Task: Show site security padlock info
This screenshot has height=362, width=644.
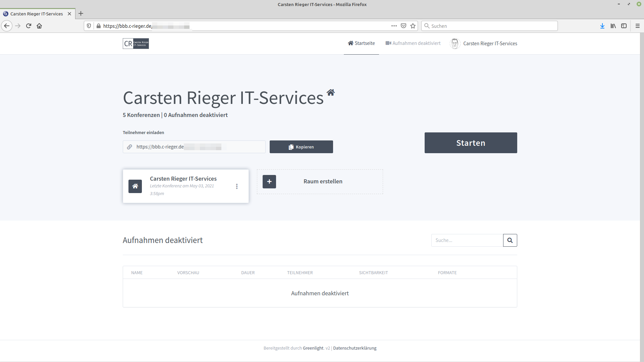Action: click(x=98, y=26)
